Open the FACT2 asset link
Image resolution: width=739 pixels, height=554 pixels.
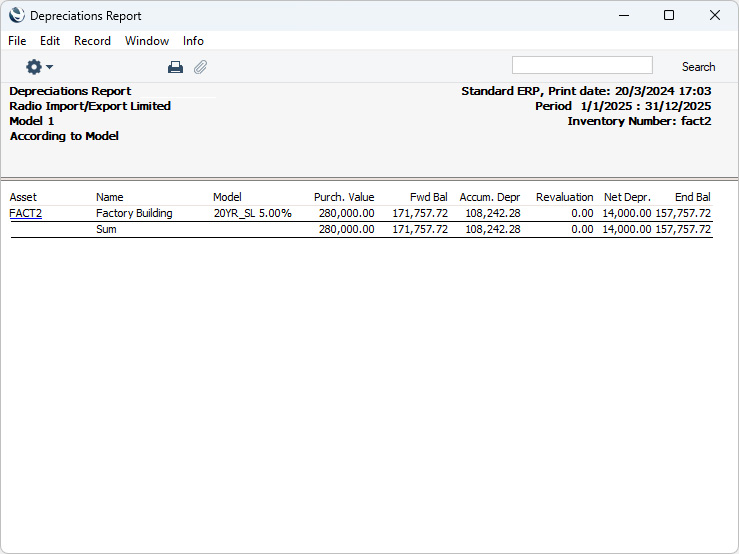(25, 213)
